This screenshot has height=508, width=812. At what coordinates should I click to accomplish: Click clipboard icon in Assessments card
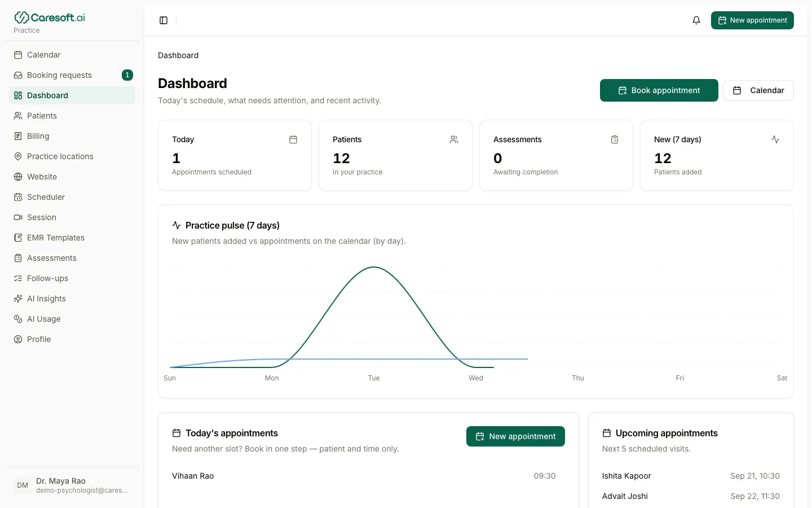(x=615, y=139)
